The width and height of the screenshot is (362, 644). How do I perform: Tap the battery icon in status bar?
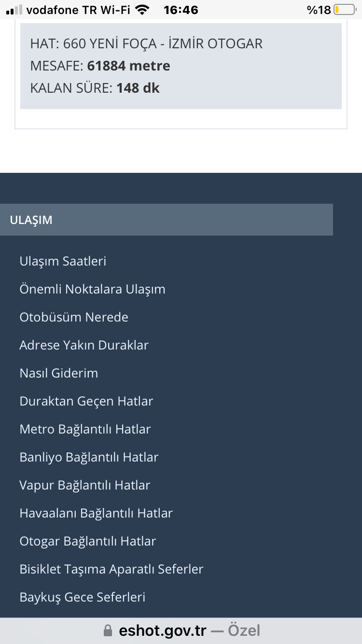(x=344, y=10)
